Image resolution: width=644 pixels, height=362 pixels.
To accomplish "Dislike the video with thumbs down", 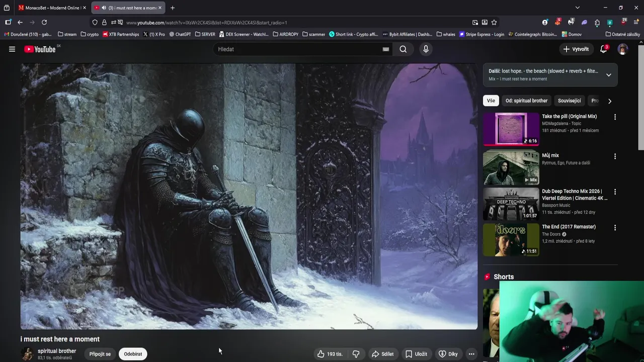I will click(356, 354).
